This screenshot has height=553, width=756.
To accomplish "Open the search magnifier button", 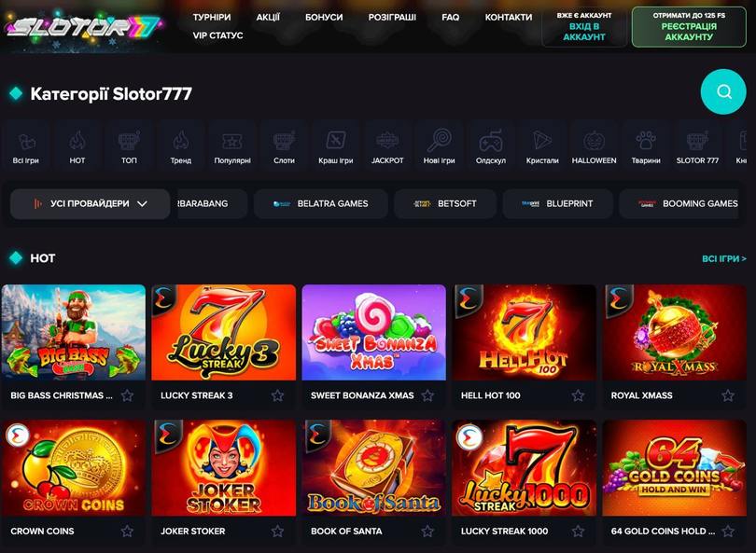I will click(723, 91).
